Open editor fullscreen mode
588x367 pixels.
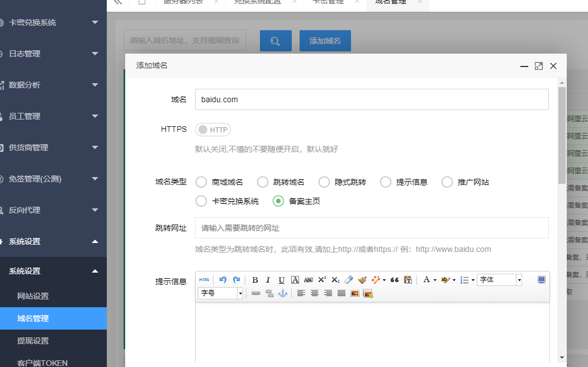541,280
